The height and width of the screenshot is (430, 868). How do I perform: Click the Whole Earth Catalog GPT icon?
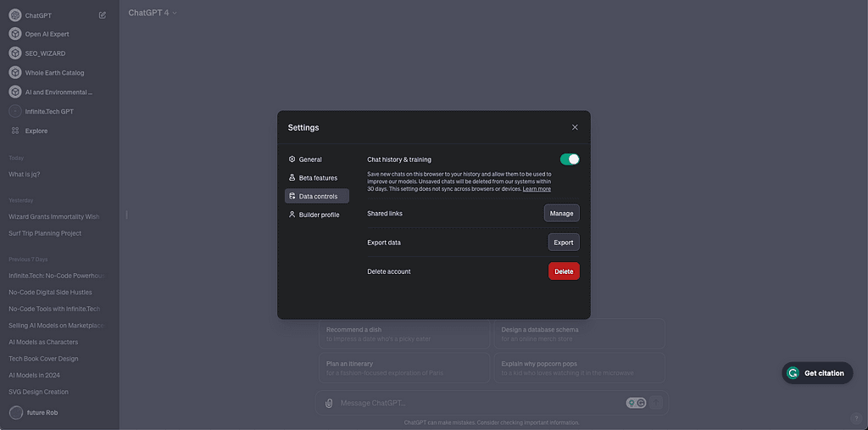point(15,73)
